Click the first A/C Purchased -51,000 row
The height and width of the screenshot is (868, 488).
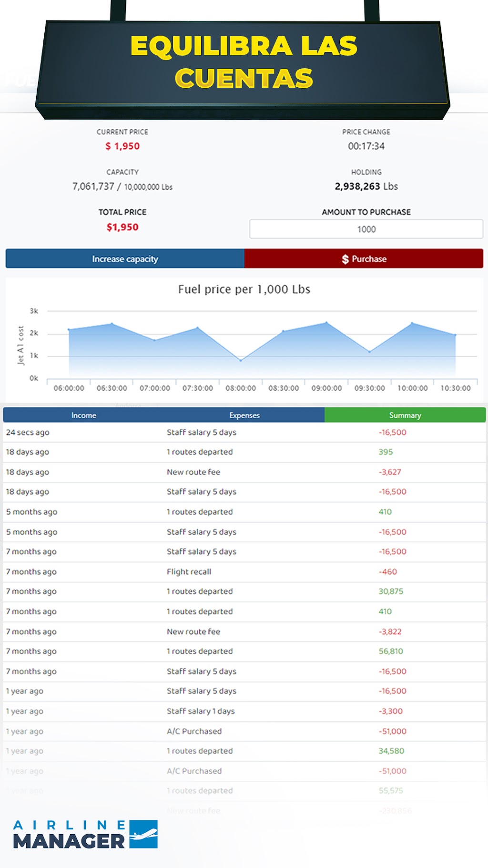(x=244, y=731)
